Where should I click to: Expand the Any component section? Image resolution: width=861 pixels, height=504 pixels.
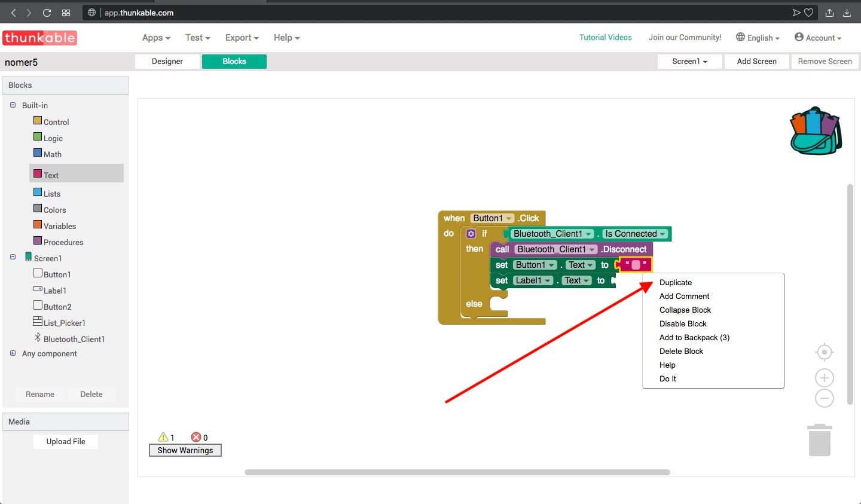[13, 353]
